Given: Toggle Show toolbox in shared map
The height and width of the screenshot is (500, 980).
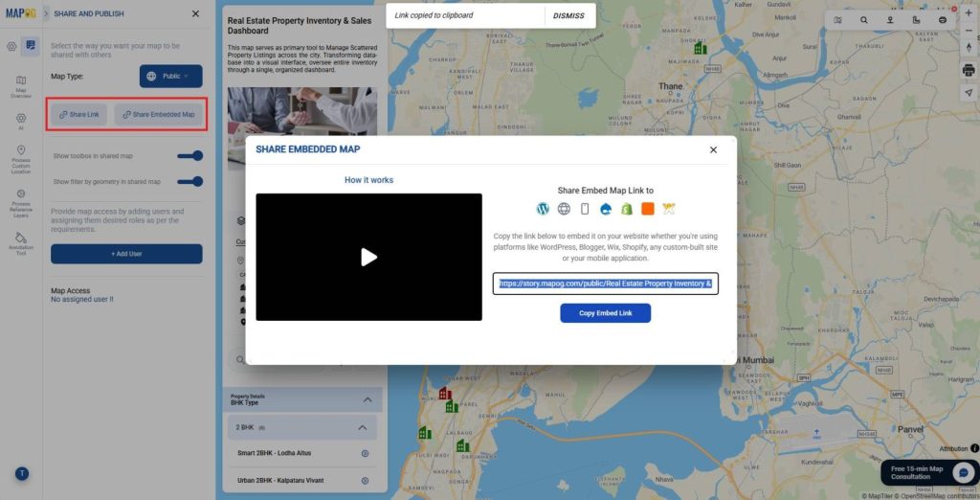Looking at the screenshot, I should pyautogui.click(x=190, y=156).
